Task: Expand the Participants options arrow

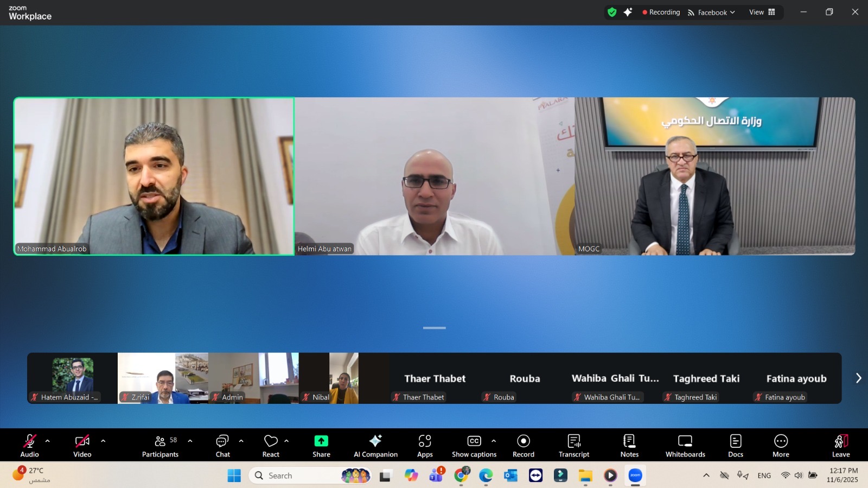Action: (x=190, y=441)
